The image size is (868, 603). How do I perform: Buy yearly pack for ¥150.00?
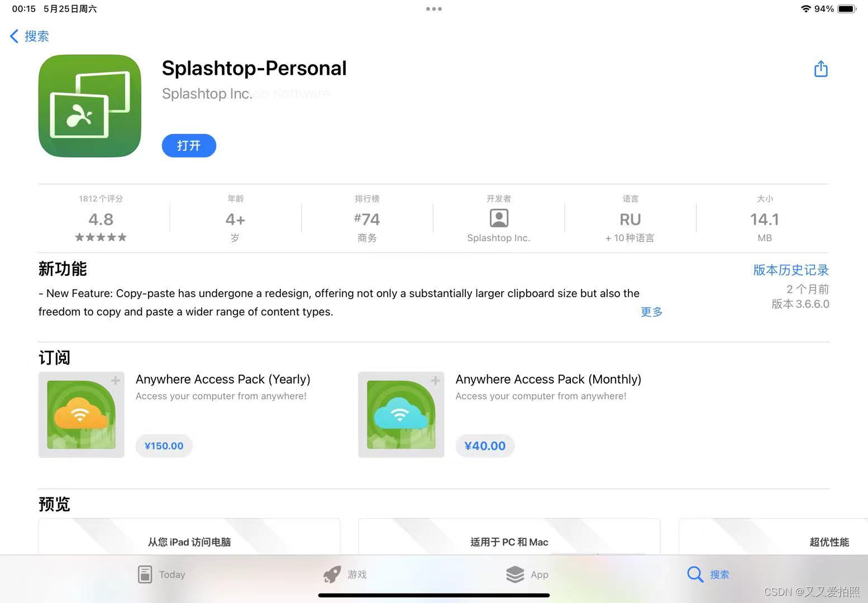tap(164, 446)
